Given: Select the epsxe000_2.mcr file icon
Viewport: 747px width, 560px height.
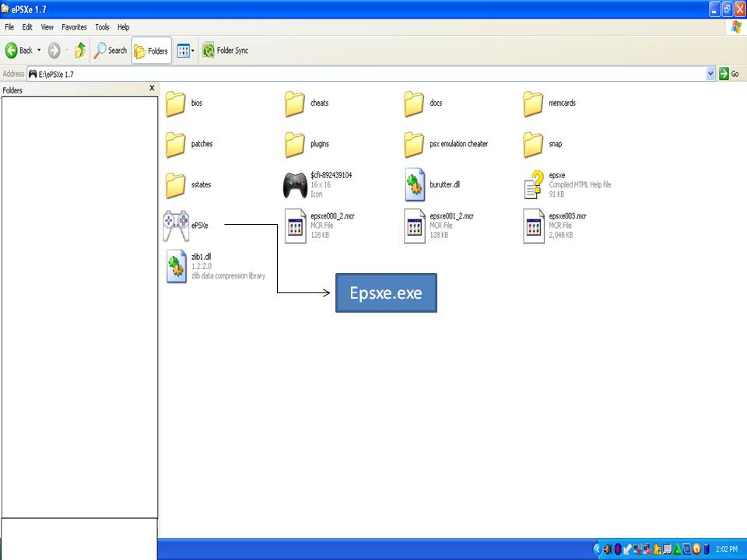Looking at the screenshot, I should (295, 226).
